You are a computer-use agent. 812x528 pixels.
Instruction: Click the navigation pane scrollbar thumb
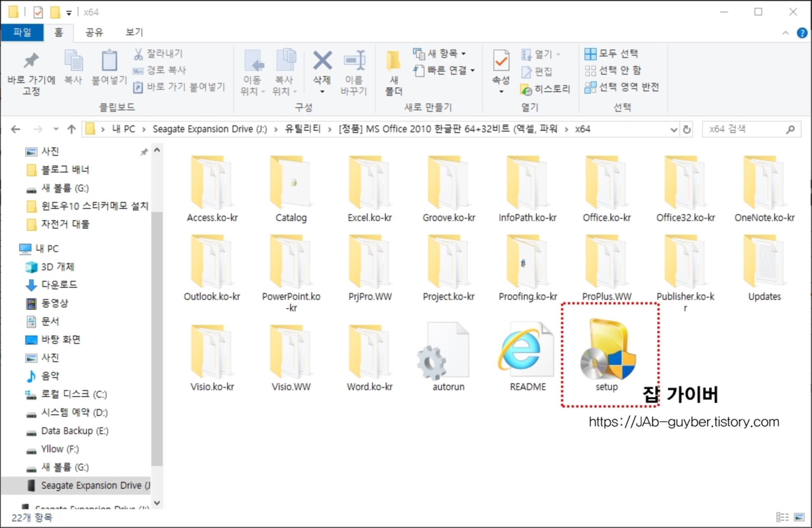pos(157,338)
